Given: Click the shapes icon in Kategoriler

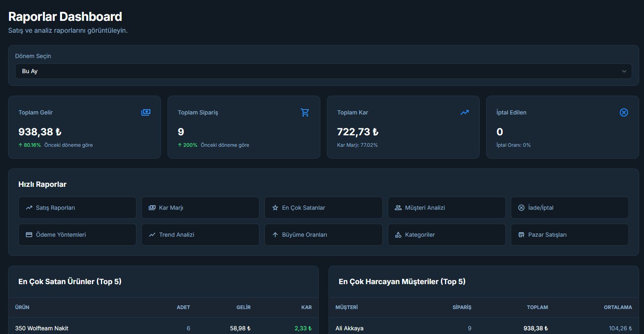Looking at the screenshot, I should pos(398,235).
